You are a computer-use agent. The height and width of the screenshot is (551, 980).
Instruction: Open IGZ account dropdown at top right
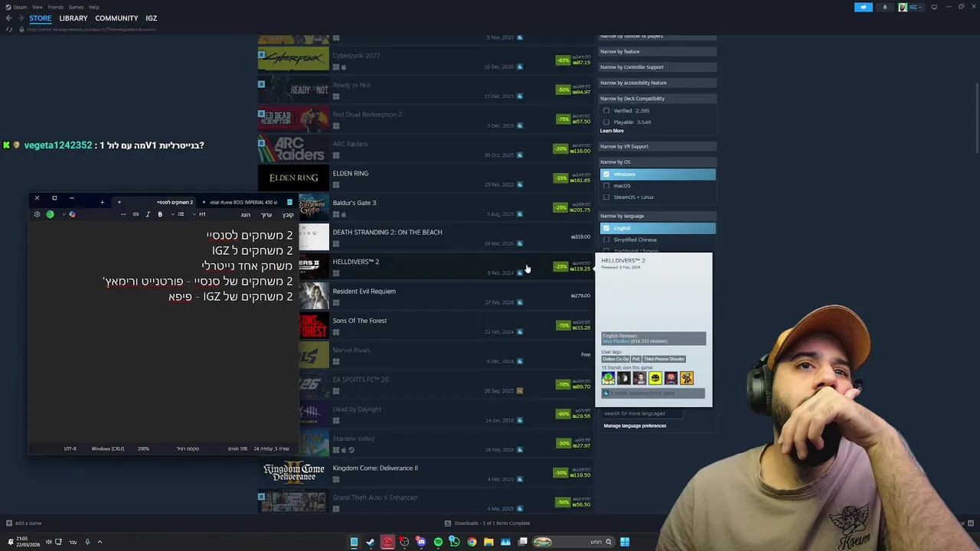(910, 7)
